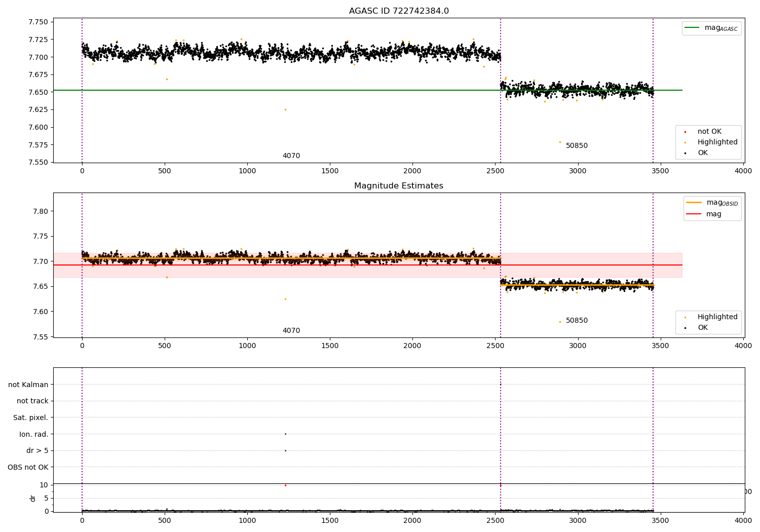Click x-tick '3000' under the bottom plot
Viewport: 760px width, 532px height.
tap(578, 520)
